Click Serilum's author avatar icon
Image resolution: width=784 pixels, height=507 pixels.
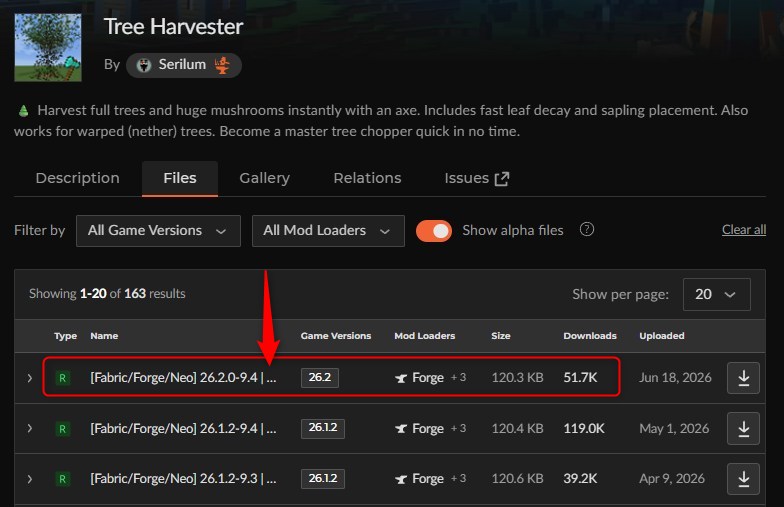click(x=144, y=65)
